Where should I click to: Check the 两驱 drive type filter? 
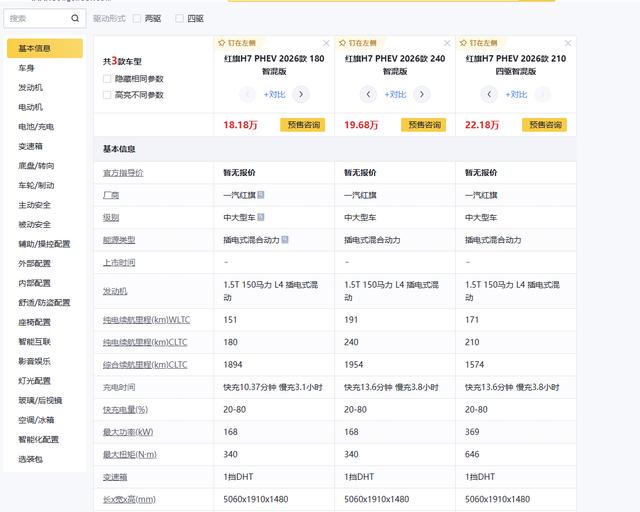137,18
